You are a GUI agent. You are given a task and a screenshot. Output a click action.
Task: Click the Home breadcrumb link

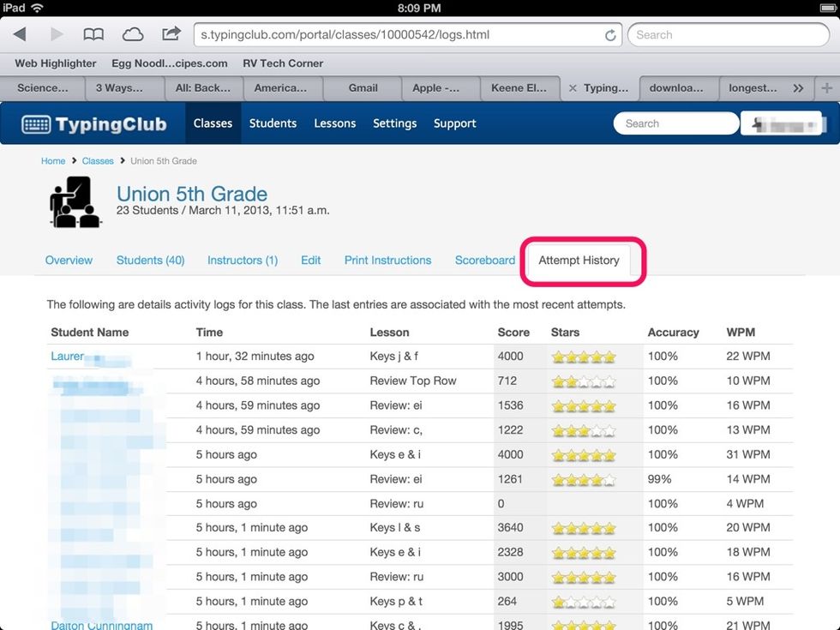click(x=53, y=161)
